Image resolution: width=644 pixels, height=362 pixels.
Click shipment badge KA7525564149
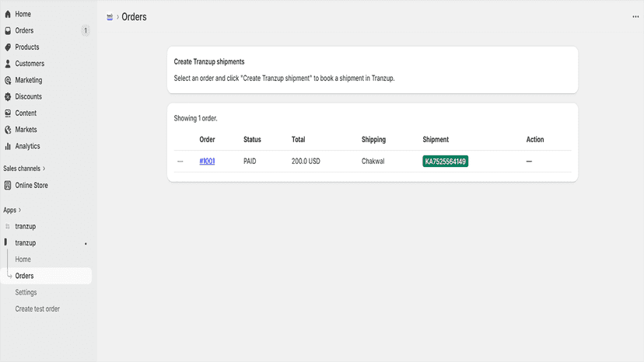445,162
